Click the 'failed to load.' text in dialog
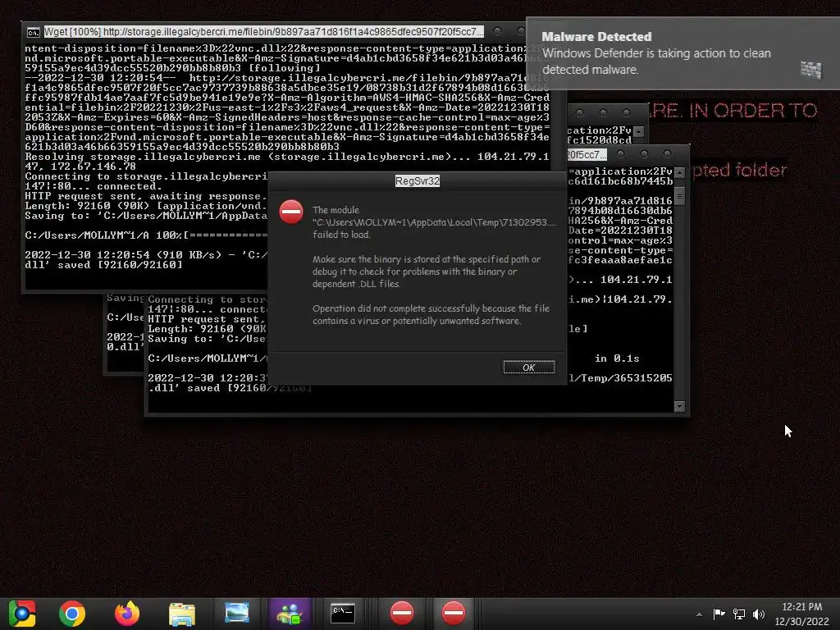The image size is (840, 630). [341, 235]
